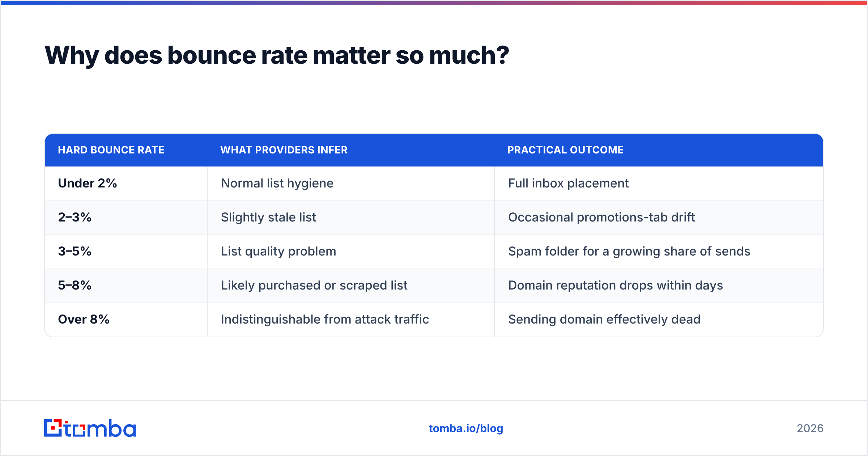
Task: Click 'Likely purchased or scraped list' cell
Action: 351,286
